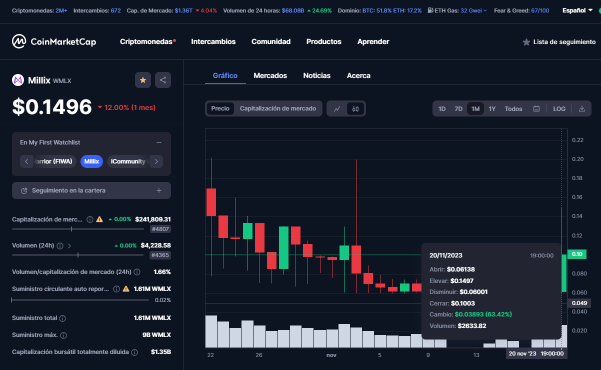Set chart range to 1M
The width and height of the screenshot is (601, 370).
pyautogui.click(x=475, y=109)
